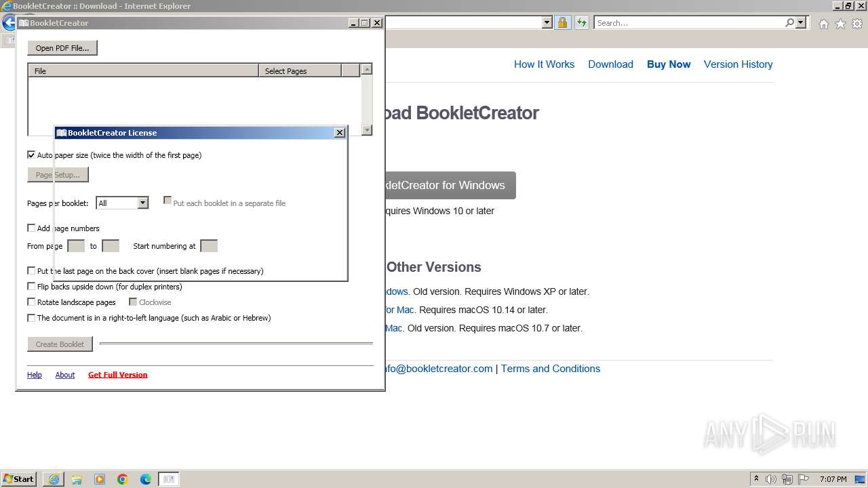
Task: Click the network icon in system tray
Action: 787,479
